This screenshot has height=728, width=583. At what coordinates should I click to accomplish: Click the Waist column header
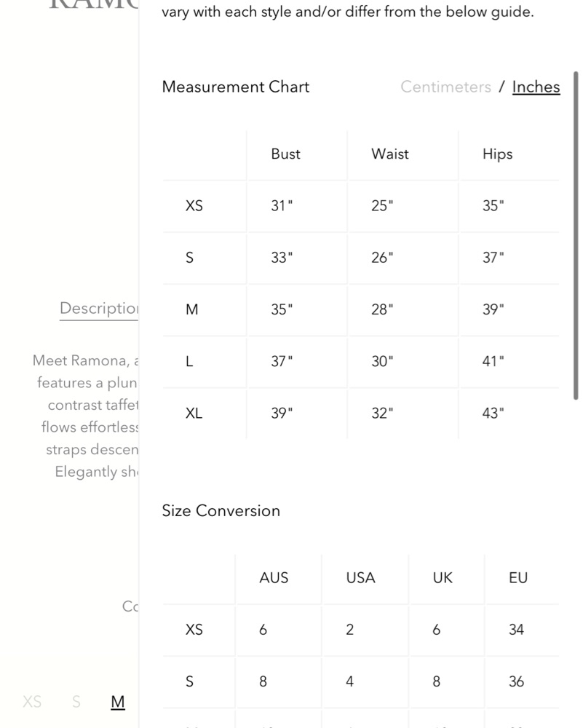[390, 154]
